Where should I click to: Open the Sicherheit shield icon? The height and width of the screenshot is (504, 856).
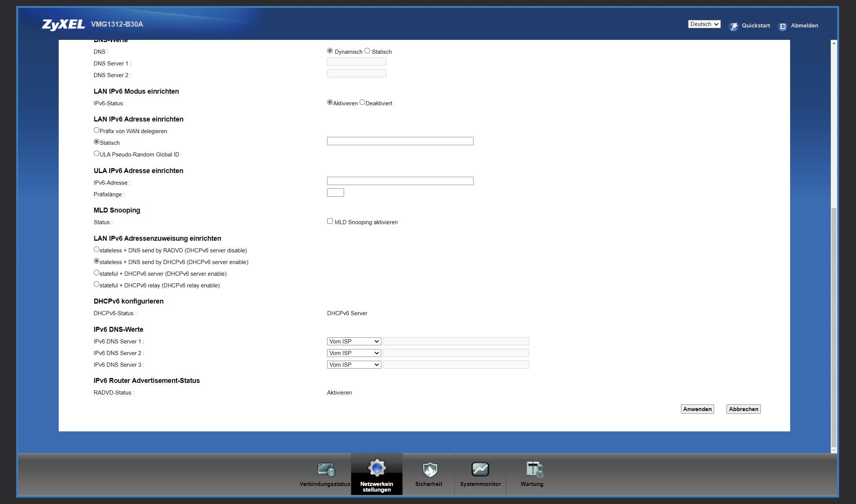tap(429, 469)
